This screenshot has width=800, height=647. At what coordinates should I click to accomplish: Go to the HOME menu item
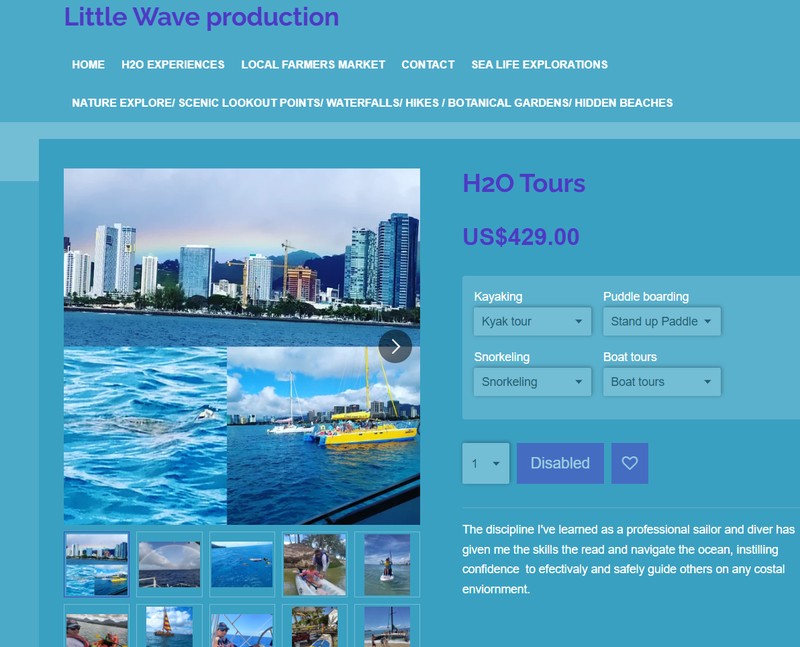click(88, 64)
